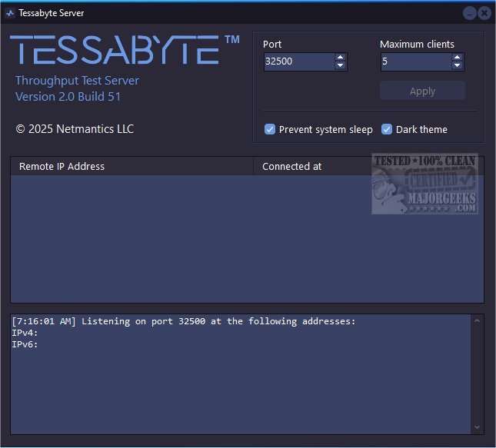Click the 'Maximum clients' label
Viewport: 496px width, 448px height.
417,45
